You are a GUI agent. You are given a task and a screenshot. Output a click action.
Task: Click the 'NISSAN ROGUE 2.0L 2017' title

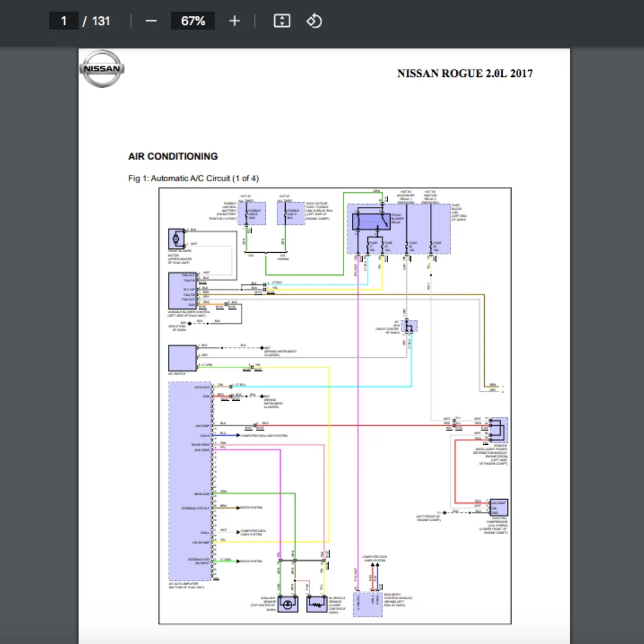point(465,73)
